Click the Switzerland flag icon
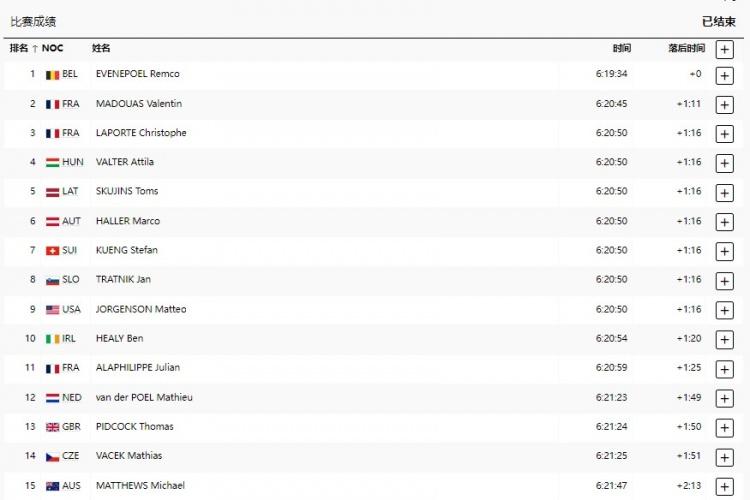The height and width of the screenshot is (500, 750). 52,250
